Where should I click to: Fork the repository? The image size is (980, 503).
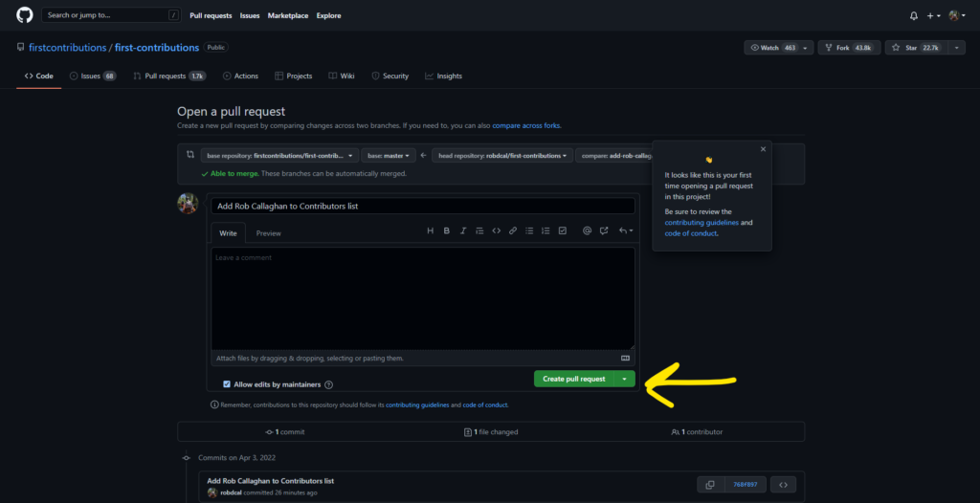click(x=850, y=48)
